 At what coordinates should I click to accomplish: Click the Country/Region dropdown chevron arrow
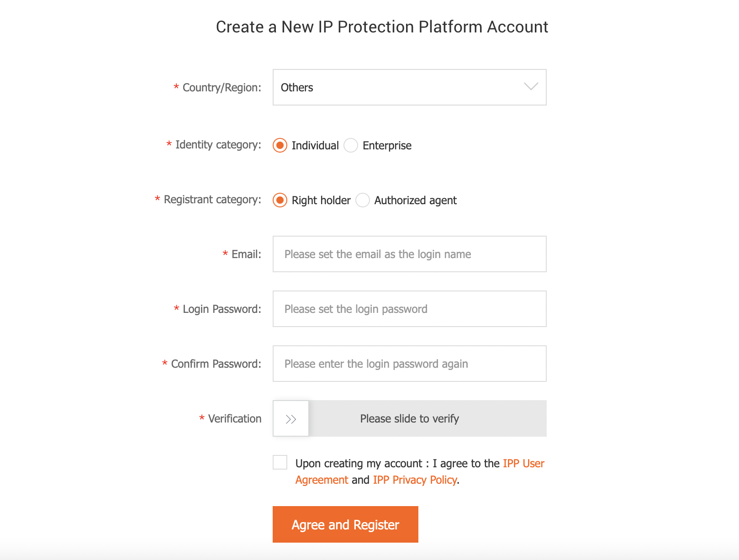531,87
